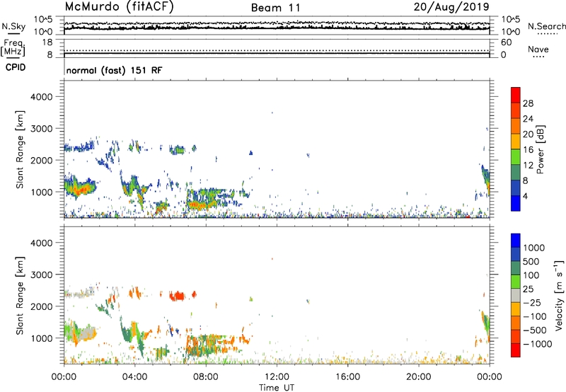Pick the red bottom Velocity colorbar segment

pyautogui.click(x=516, y=350)
